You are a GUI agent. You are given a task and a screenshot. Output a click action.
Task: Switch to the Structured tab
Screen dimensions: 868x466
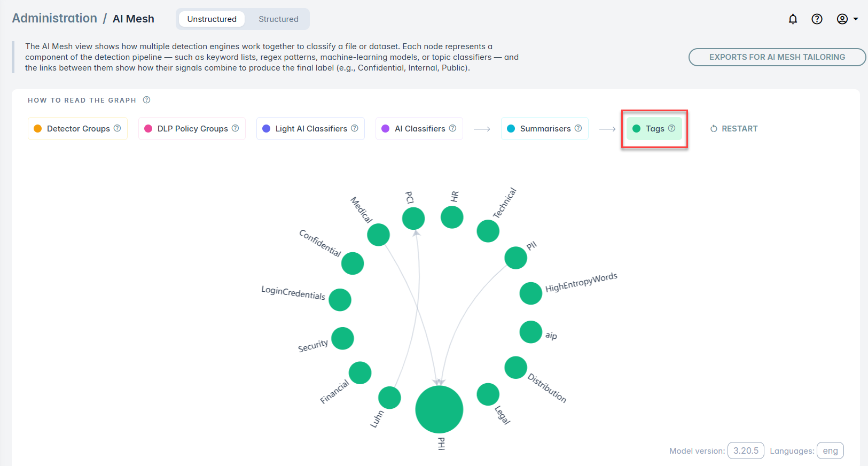click(278, 19)
